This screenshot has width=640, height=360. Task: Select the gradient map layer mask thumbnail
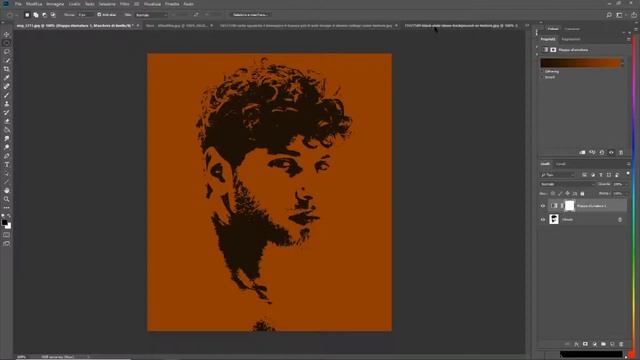569,206
